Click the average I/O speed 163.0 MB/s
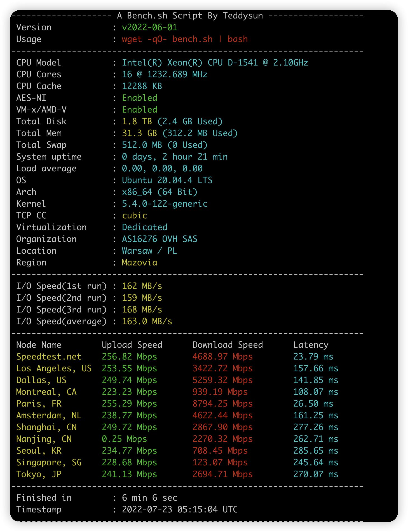This screenshot has width=408, height=532. click(147, 321)
